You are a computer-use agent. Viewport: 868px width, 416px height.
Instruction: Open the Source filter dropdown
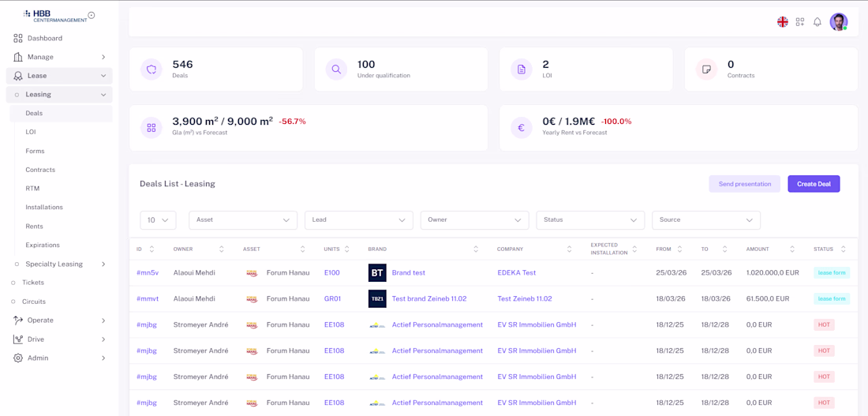coord(705,220)
